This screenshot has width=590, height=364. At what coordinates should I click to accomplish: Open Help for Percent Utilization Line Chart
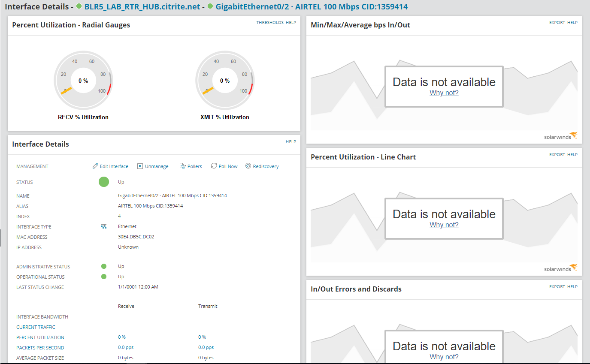pos(572,154)
